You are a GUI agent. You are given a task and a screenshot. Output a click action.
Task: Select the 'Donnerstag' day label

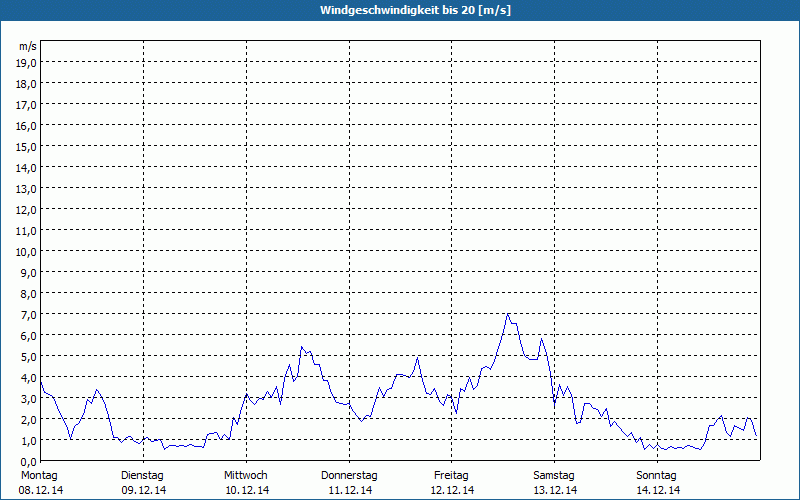(x=349, y=476)
